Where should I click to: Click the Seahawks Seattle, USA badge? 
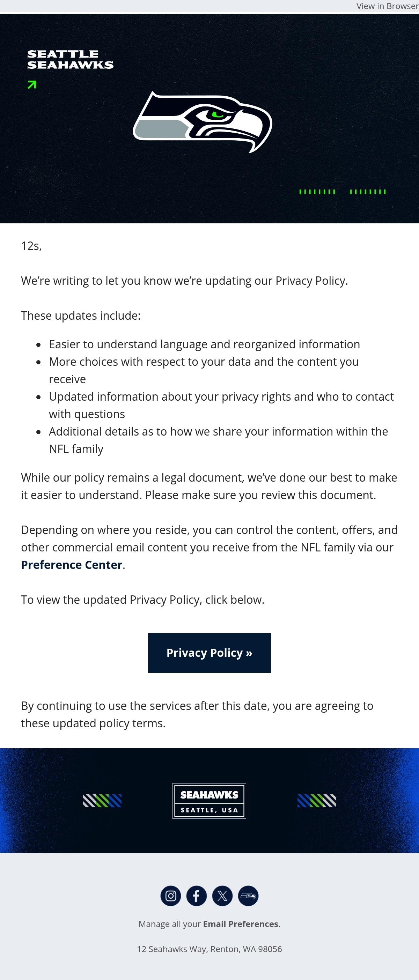pos(209,800)
